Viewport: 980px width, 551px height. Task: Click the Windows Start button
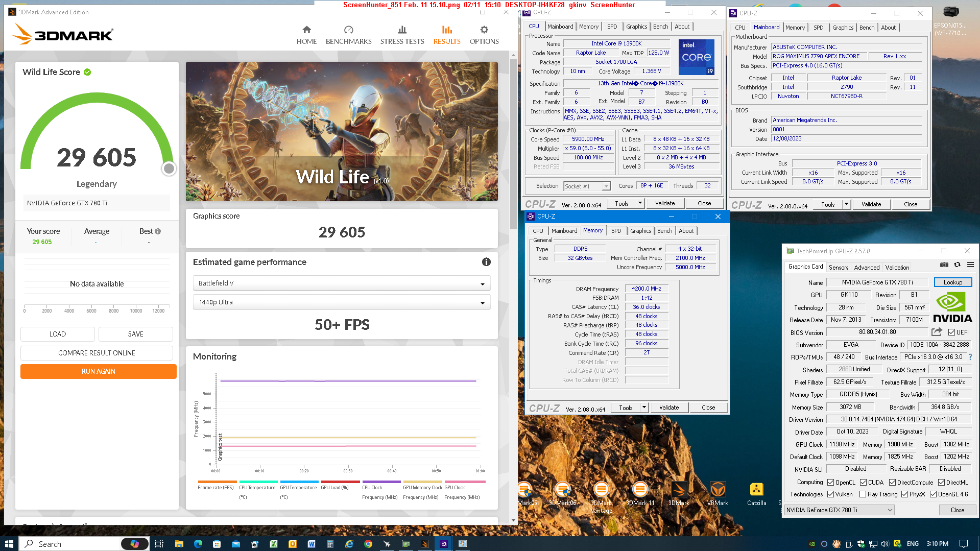click(x=9, y=544)
